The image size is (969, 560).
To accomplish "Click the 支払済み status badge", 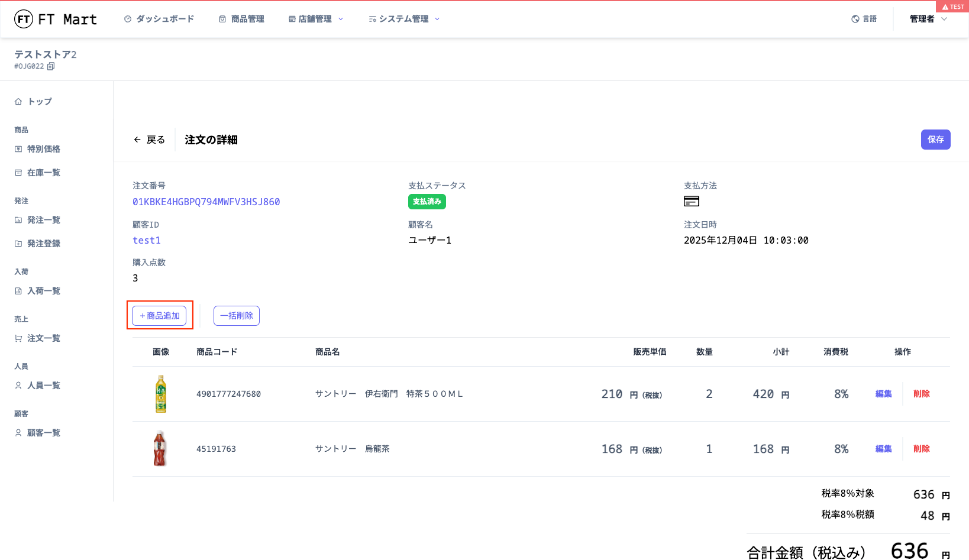I will 427,202.
